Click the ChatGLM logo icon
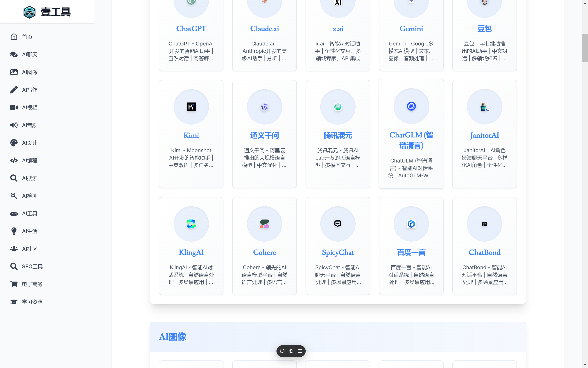 click(411, 106)
